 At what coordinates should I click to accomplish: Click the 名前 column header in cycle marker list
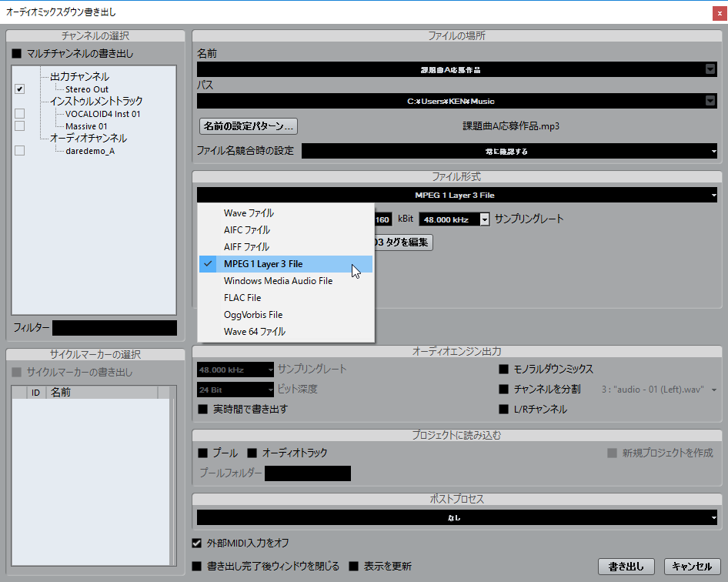point(102,393)
